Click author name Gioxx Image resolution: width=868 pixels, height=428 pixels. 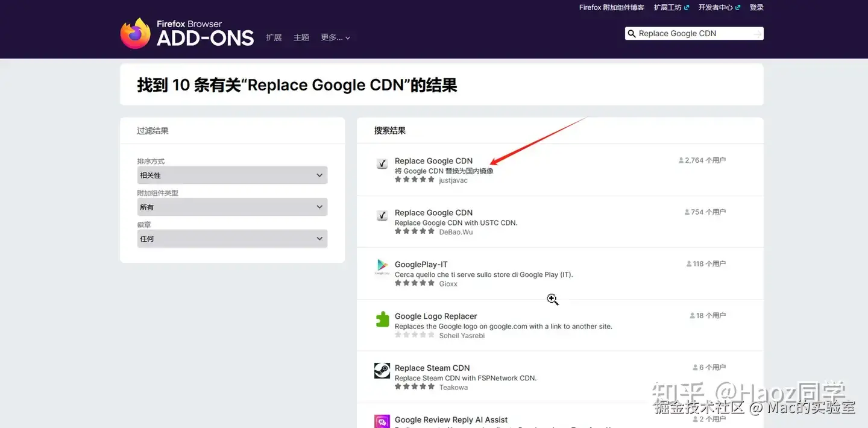448,284
